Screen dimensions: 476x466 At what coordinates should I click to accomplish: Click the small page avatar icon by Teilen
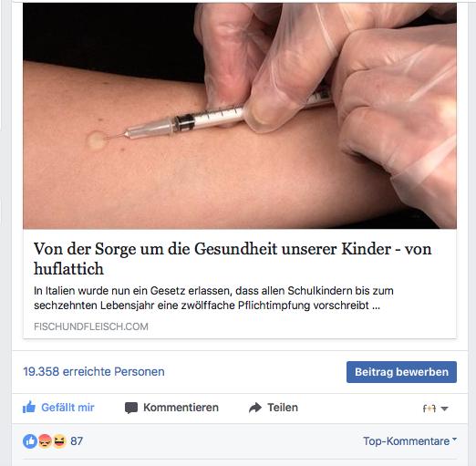(x=429, y=409)
